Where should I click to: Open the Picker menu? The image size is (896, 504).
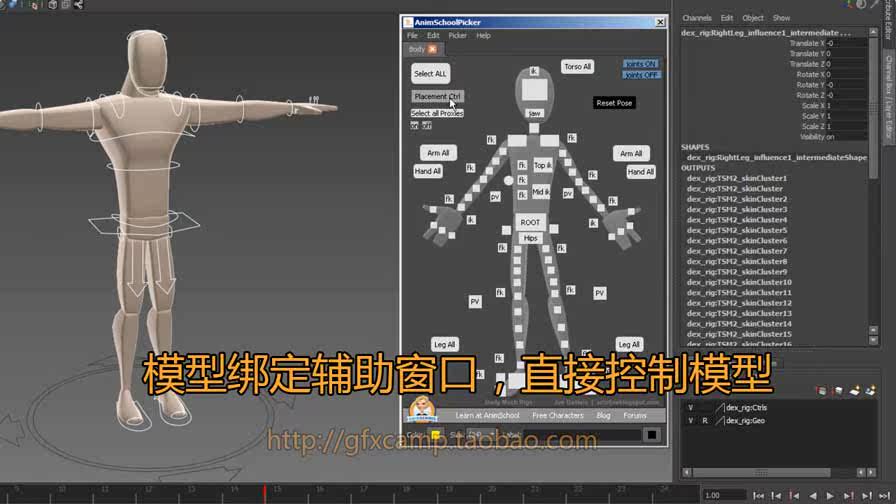tap(457, 35)
